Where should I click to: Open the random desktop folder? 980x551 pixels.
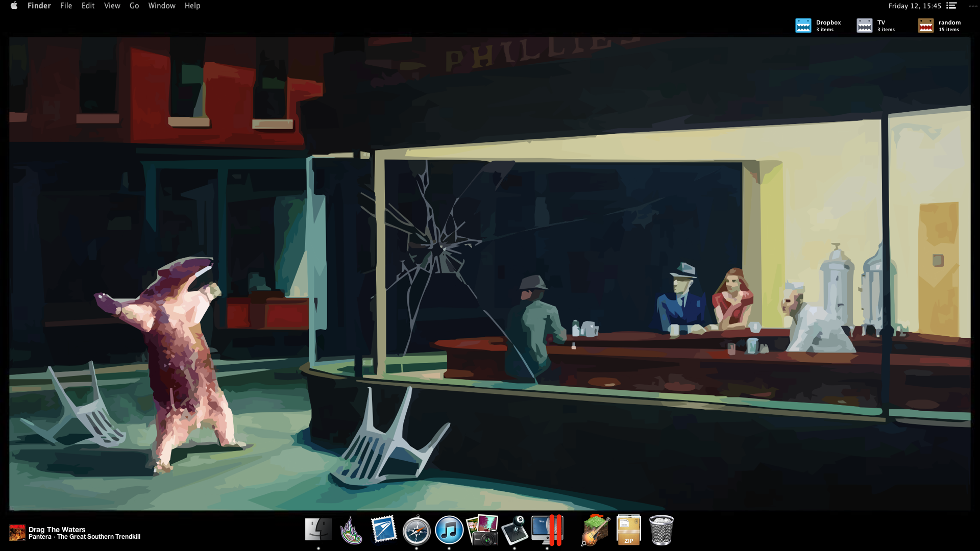pyautogui.click(x=925, y=26)
